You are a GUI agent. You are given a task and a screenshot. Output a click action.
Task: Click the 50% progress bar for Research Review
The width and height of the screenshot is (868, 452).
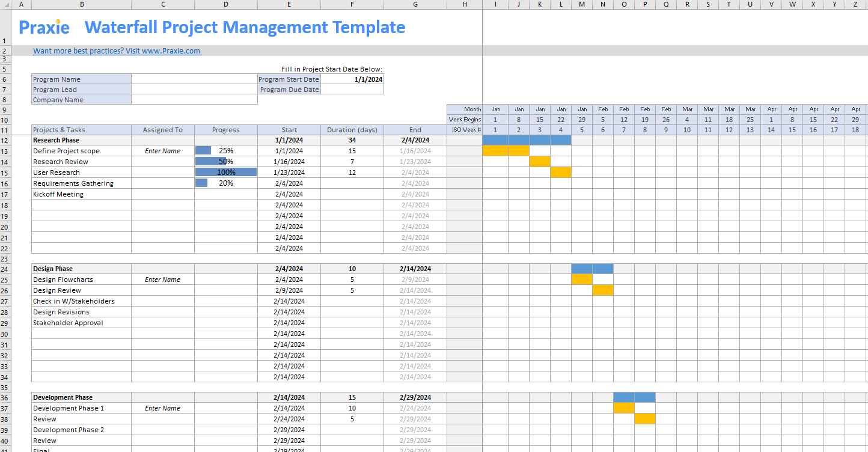(210, 162)
